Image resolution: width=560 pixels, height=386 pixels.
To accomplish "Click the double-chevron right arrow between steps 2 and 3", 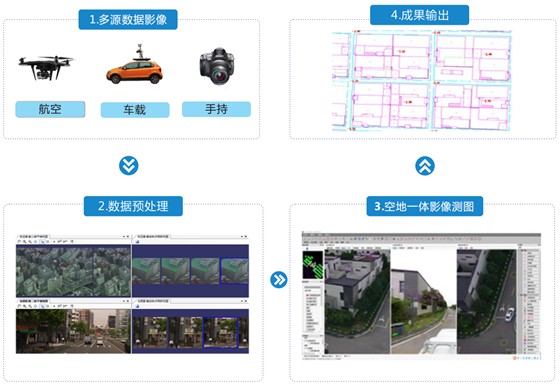I will (x=279, y=280).
